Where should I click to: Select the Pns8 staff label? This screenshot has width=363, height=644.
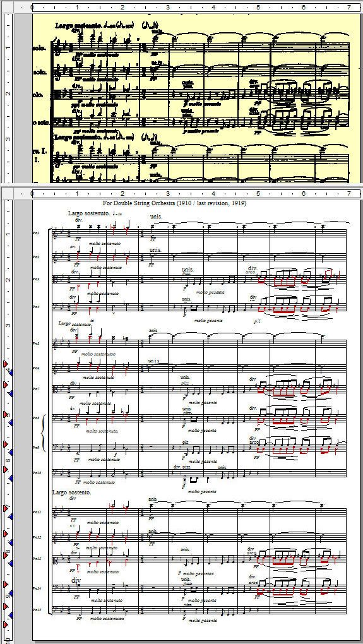click(x=36, y=418)
